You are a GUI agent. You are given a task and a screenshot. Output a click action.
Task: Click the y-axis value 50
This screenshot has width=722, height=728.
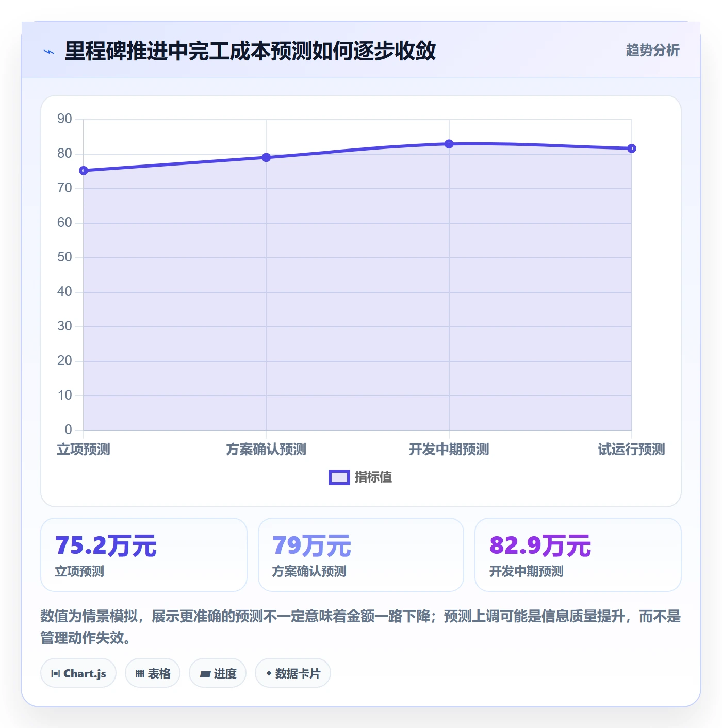64,257
